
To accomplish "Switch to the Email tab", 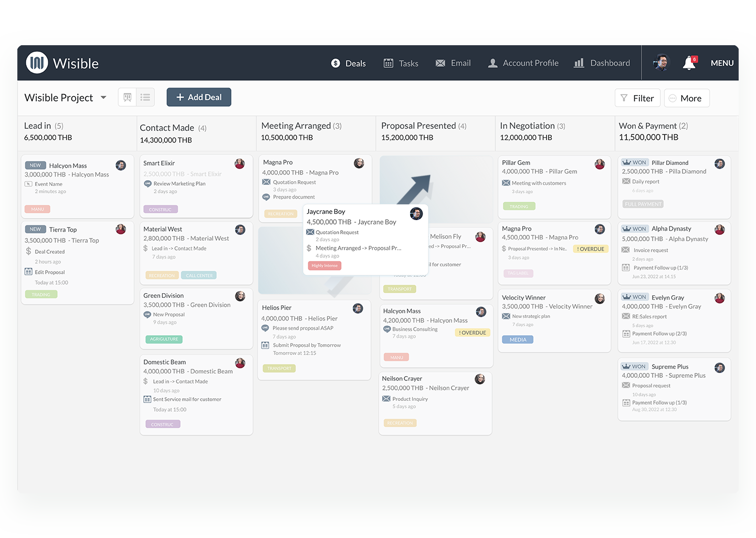I will (453, 63).
